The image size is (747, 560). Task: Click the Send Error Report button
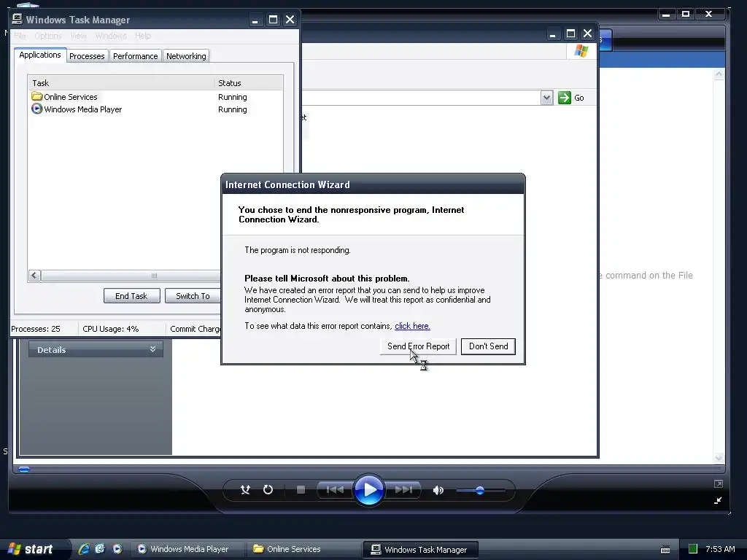coord(418,346)
